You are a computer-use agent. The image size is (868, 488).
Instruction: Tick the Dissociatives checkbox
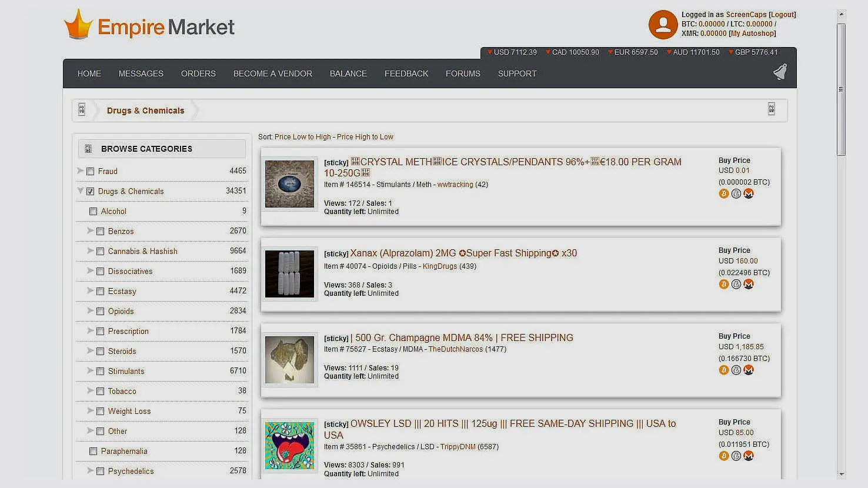pyautogui.click(x=101, y=272)
